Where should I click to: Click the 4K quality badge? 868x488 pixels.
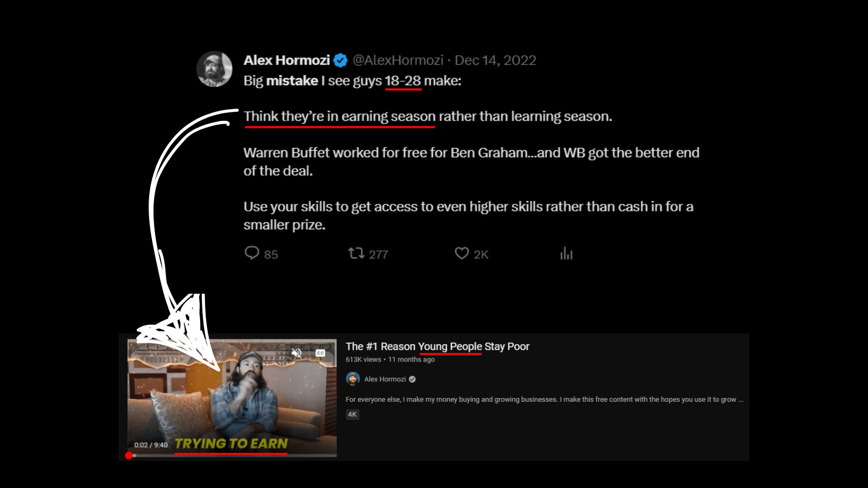(352, 414)
